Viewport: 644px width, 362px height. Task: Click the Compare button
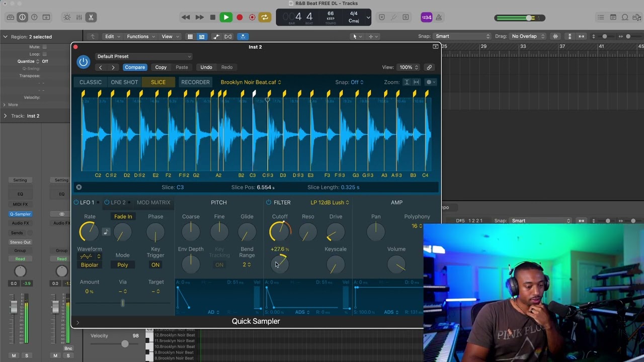coord(135,67)
